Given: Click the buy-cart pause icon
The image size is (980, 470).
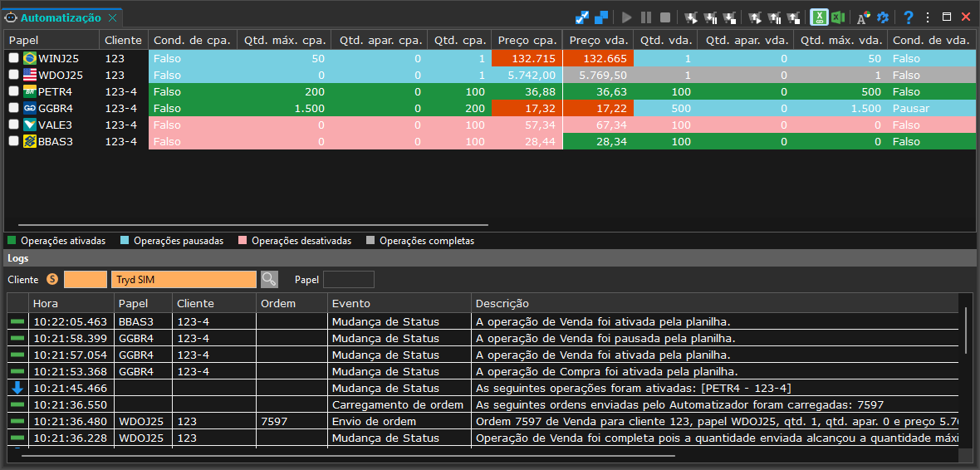Looking at the screenshot, I should [x=710, y=17].
